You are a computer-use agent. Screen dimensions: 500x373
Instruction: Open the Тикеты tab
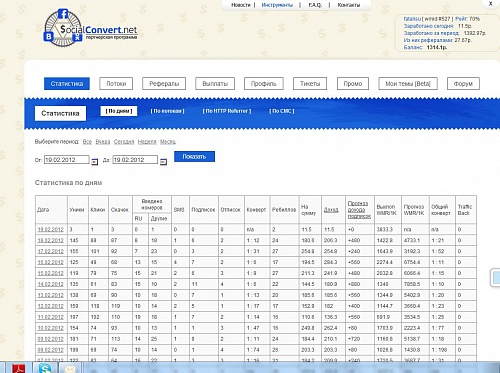click(x=310, y=84)
